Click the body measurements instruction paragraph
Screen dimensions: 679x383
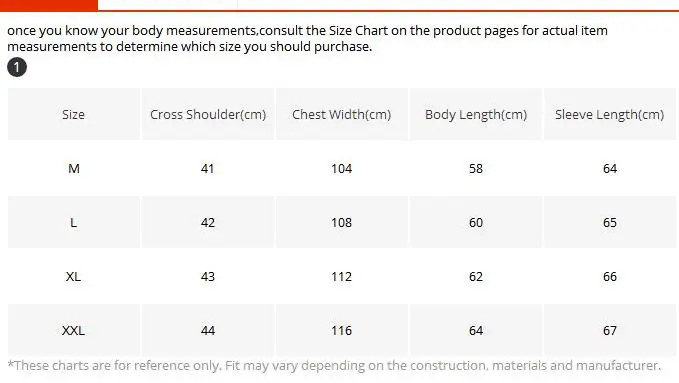(x=307, y=39)
